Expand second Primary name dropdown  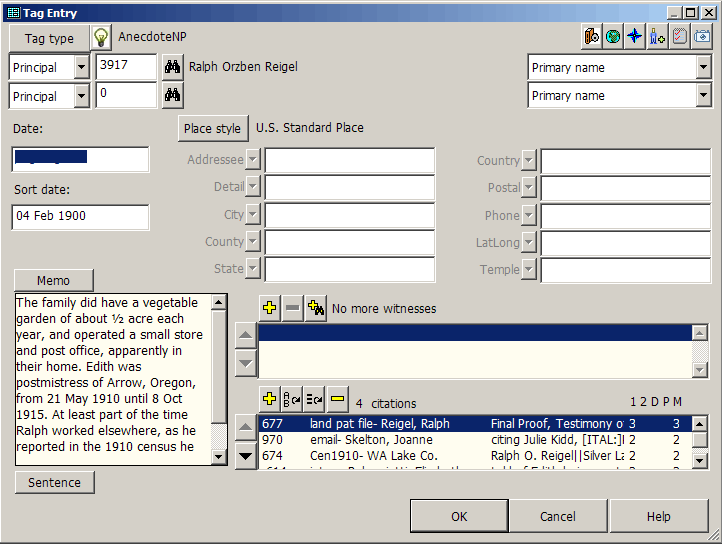pyautogui.click(x=703, y=95)
